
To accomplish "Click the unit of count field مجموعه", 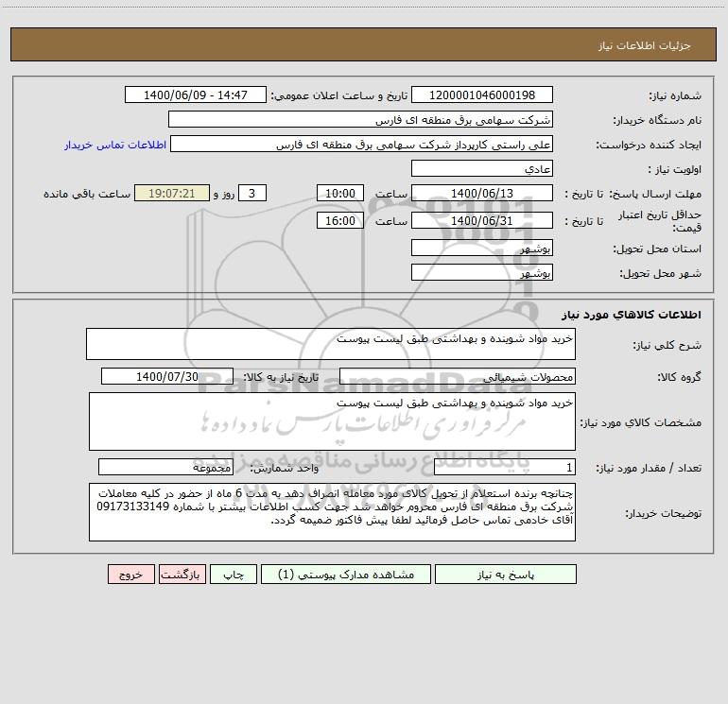I will [x=165, y=468].
